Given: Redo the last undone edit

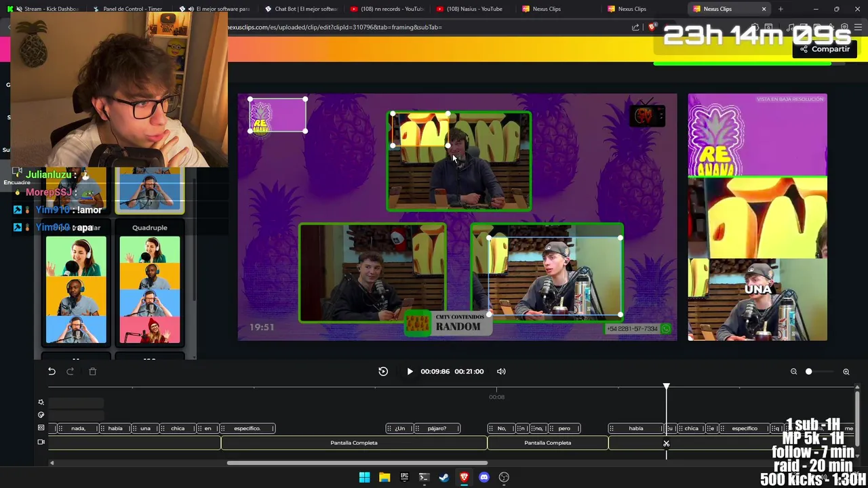Looking at the screenshot, I should tap(70, 371).
